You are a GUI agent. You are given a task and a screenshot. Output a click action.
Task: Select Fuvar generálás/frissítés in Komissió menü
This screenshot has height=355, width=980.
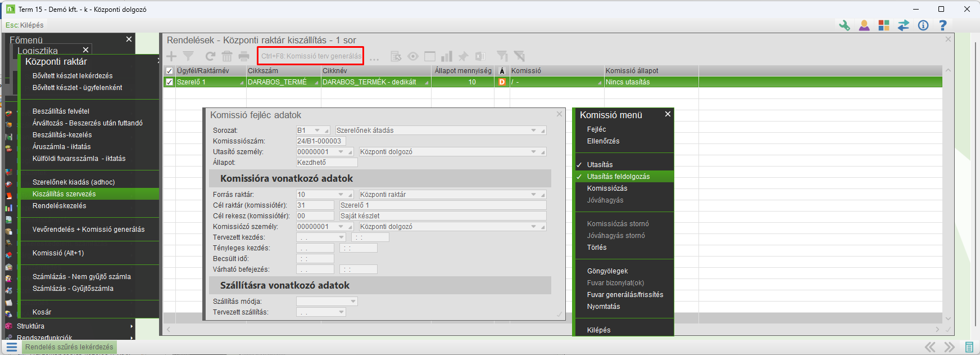pyautogui.click(x=625, y=295)
